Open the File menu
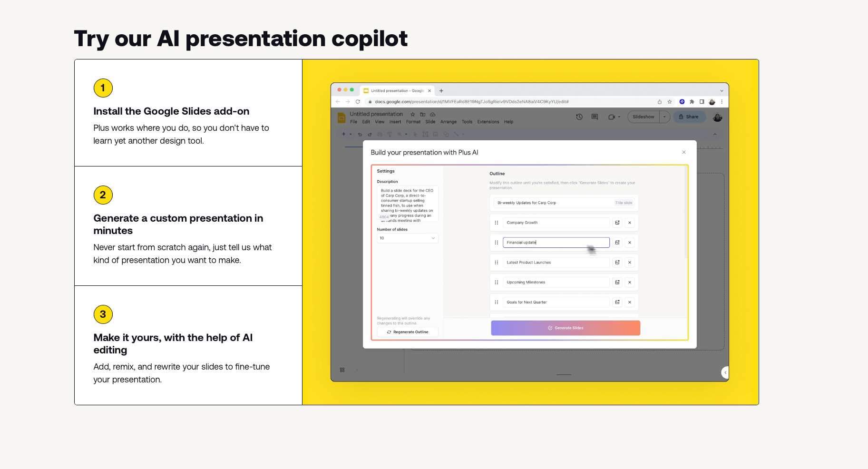This screenshot has height=469, width=868. (354, 122)
